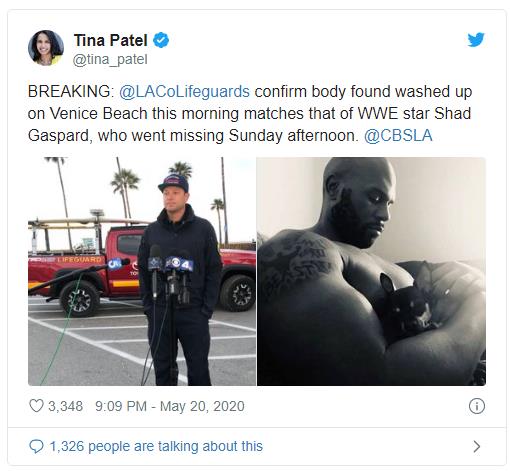
Task: Click the Tina Patel display name
Action: (x=110, y=40)
